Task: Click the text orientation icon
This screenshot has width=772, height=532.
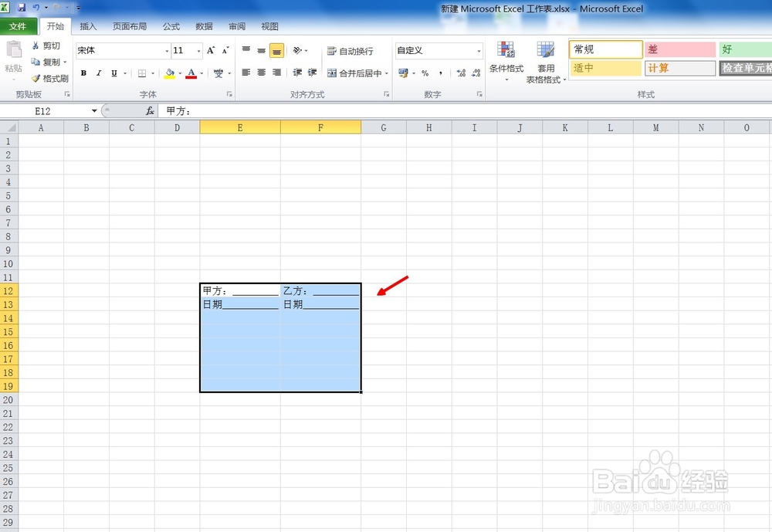Action: pos(297,50)
